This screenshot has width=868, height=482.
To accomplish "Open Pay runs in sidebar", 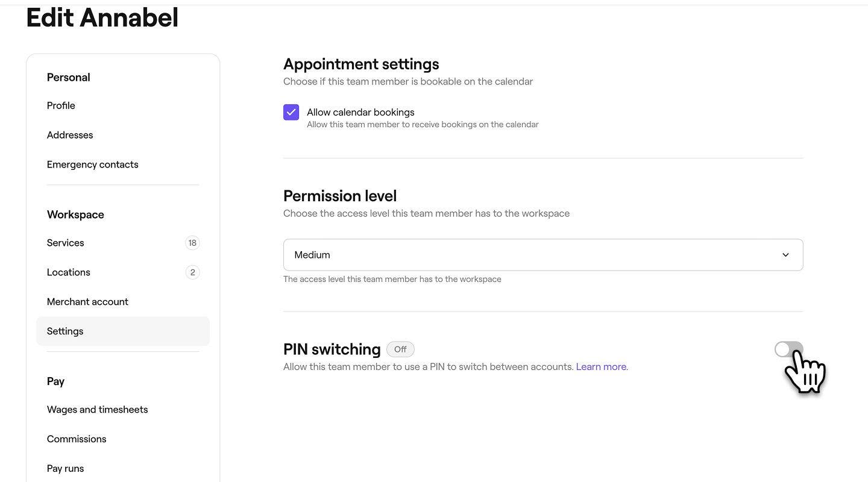I will [x=65, y=469].
